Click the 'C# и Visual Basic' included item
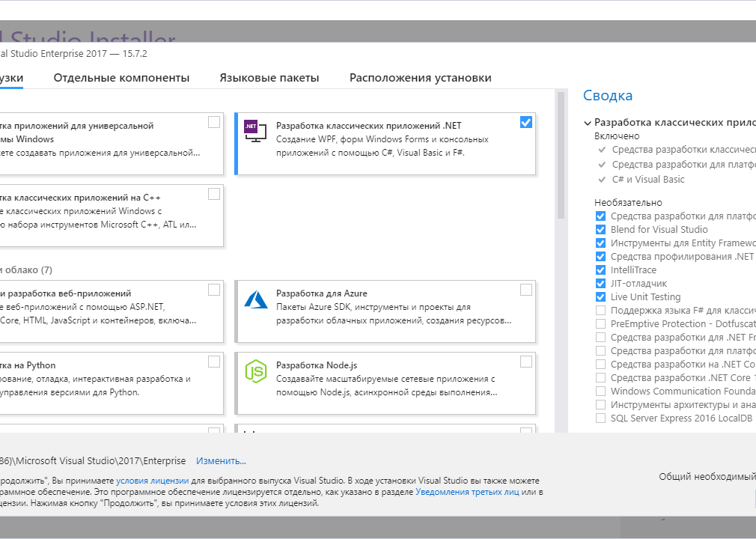The height and width of the screenshot is (539, 756). click(x=648, y=180)
